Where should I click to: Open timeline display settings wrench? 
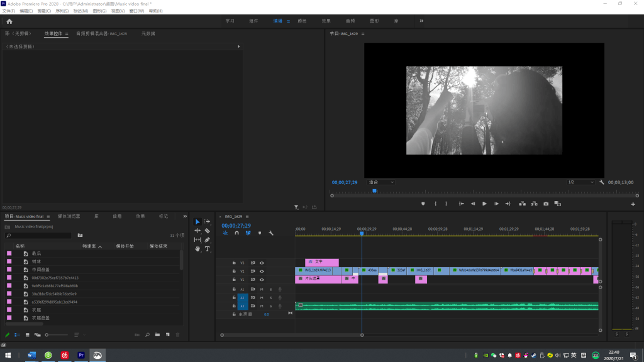tap(271, 233)
